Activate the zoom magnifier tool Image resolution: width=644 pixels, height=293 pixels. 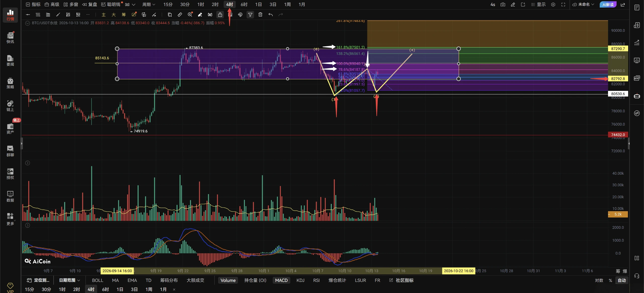(x=190, y=15)
